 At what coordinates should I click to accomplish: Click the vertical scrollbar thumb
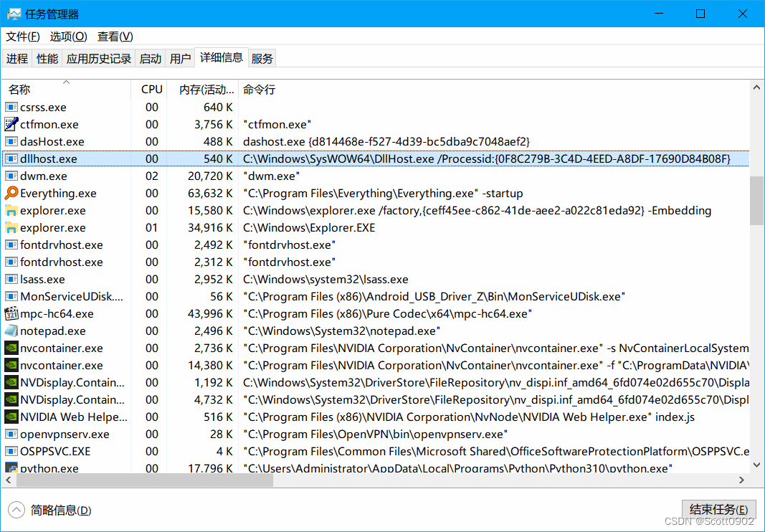point(756,201)
